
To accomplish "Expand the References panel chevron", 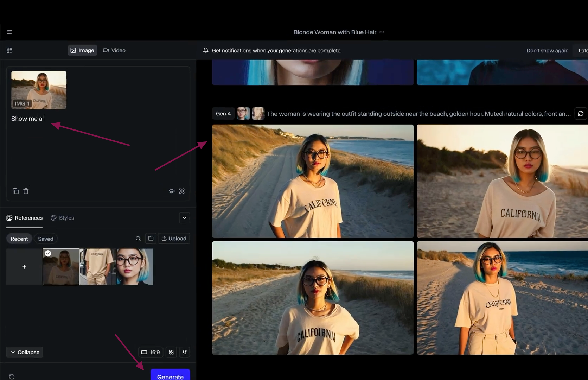I will click(x=185, y=218).
